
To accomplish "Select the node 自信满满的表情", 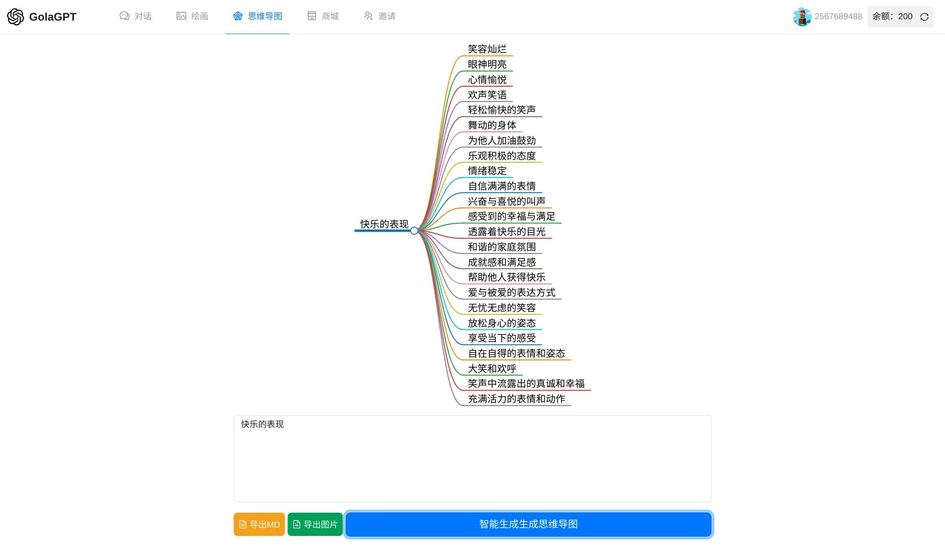I will (x=502, y=186).
